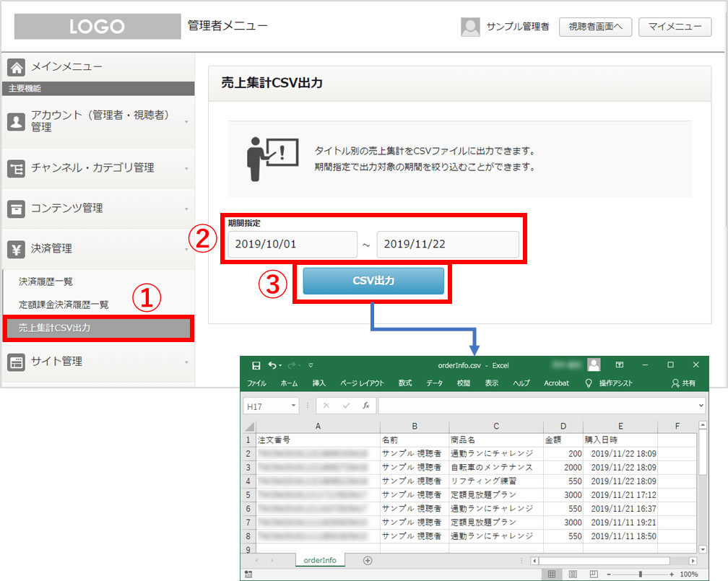Switch to Page Layout view icon

[x=573, y=575]
